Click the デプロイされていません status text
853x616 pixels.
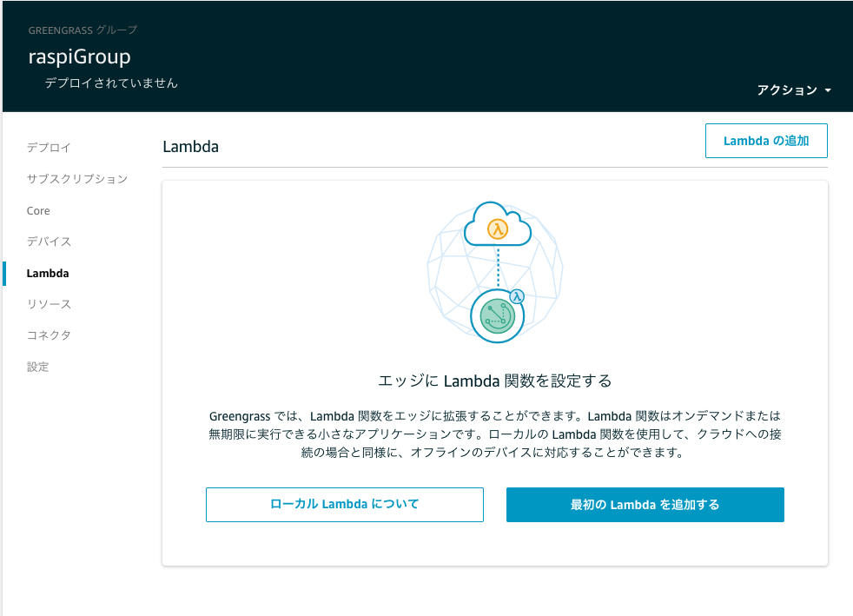tap(111, 83)
